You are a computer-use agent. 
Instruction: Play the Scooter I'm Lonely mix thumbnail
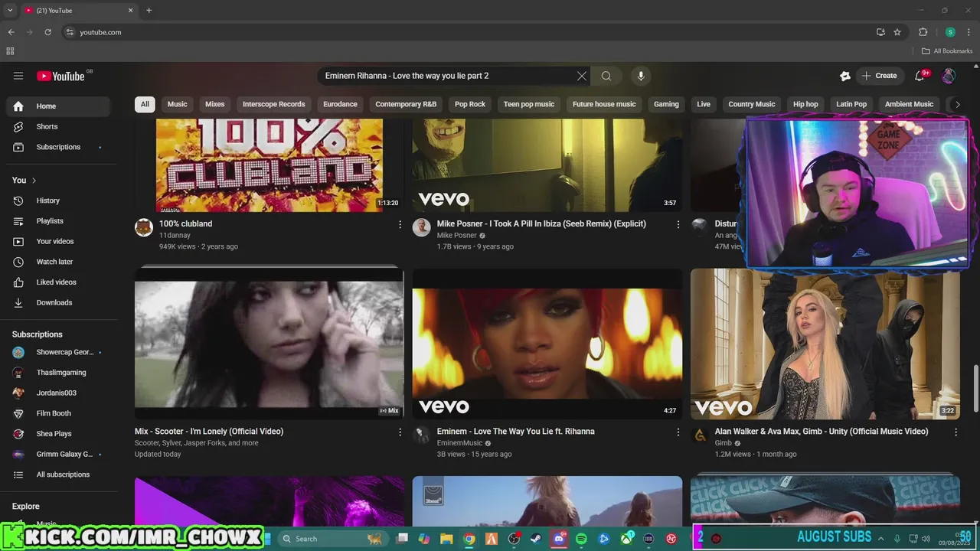click(x=269, y=343)
